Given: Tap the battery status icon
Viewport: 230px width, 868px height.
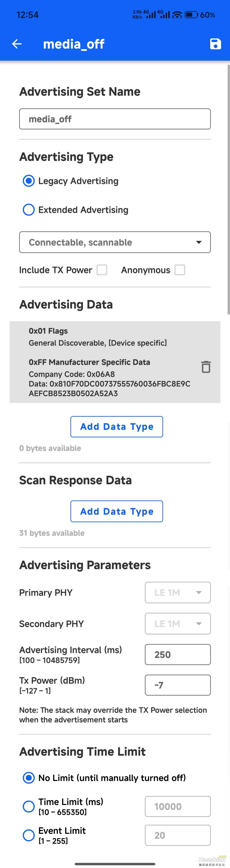Looking at the screenshot, I should point(191,15).
